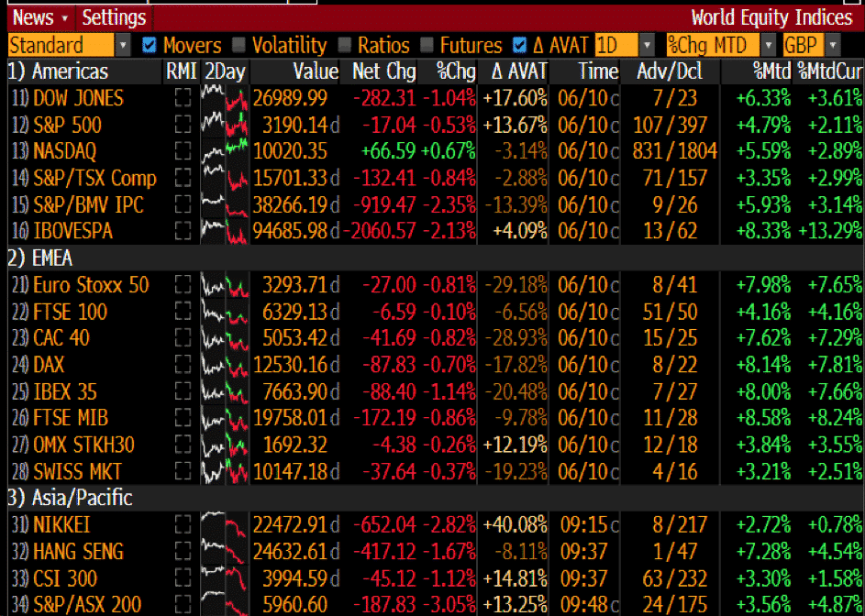Select the Asia/Pacific section header
The image size is (865, 616).
pos(70,498)
